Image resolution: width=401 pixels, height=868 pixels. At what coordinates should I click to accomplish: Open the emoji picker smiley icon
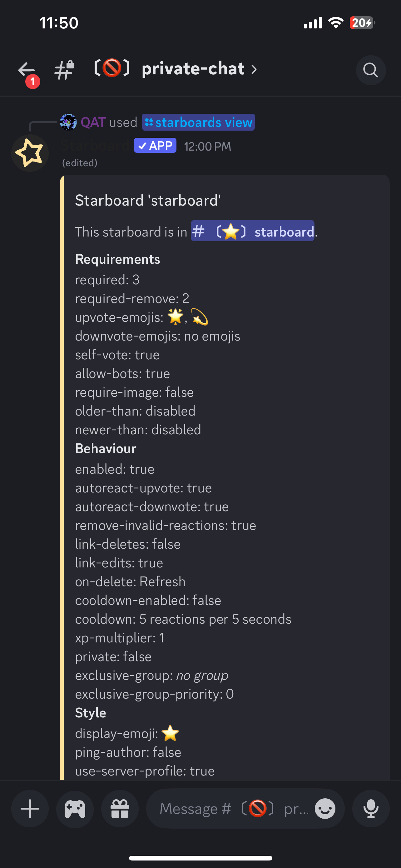click(x=325, y=808)
